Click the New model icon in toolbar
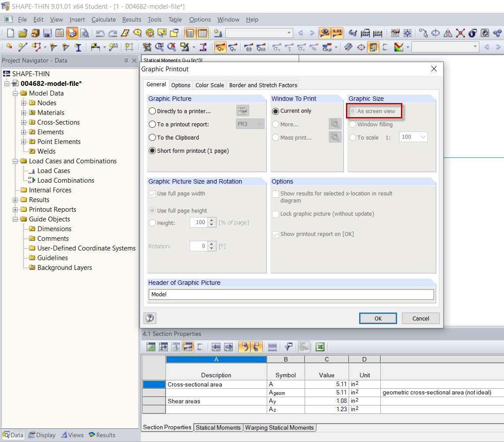This screenshot has width=504, height=442. (10, 33)
